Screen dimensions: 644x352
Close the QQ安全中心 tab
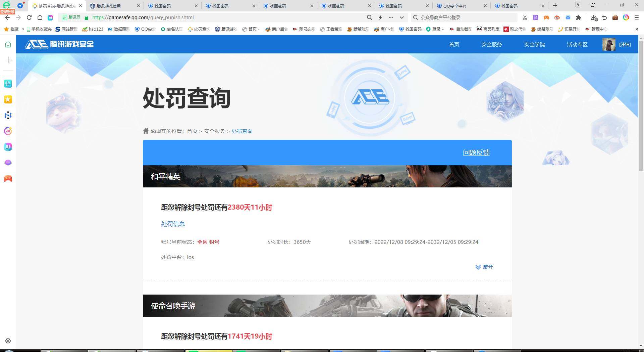point(485,6)
